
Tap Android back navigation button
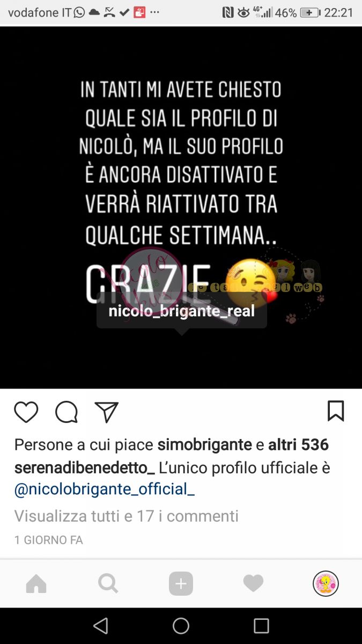tap(100, 626)
